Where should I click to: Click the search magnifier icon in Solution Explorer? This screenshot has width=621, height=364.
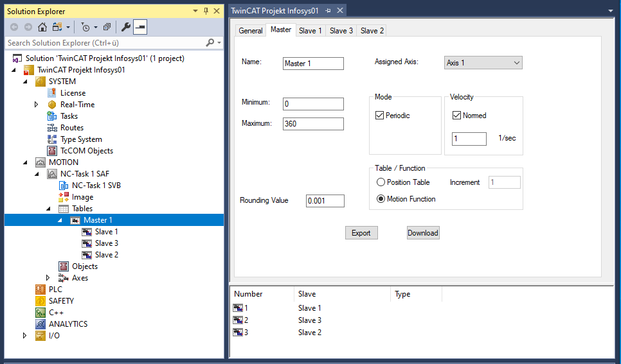tap(210, 43)
